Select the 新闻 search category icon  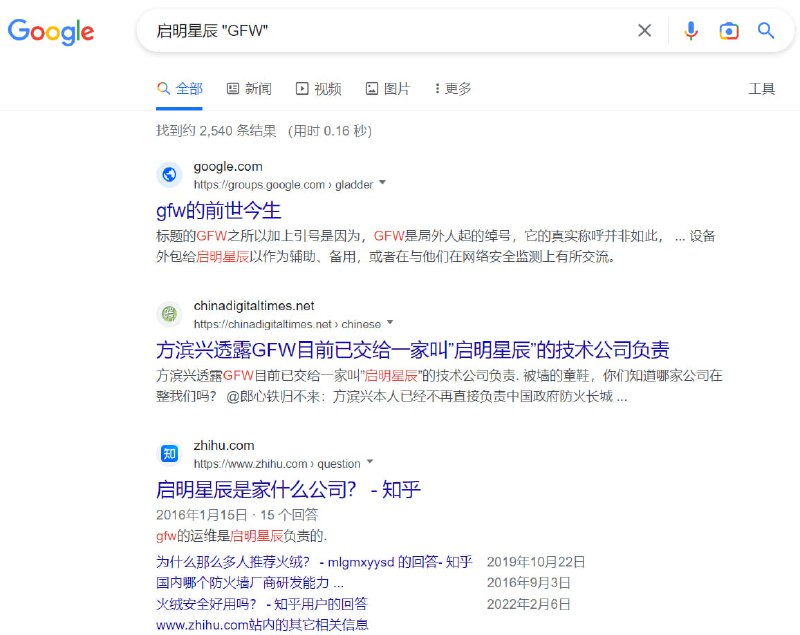[x=234, y=88]
